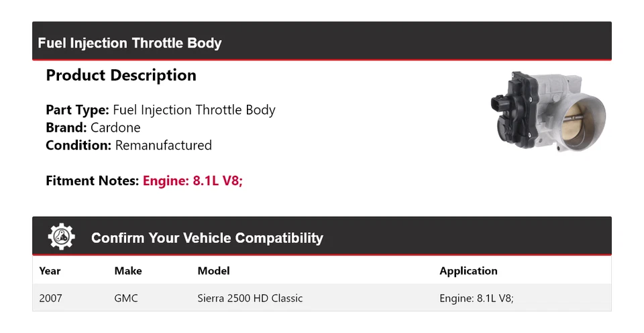Click the Brand label text
Screen dimensions: 644x333
coord(66,128)
